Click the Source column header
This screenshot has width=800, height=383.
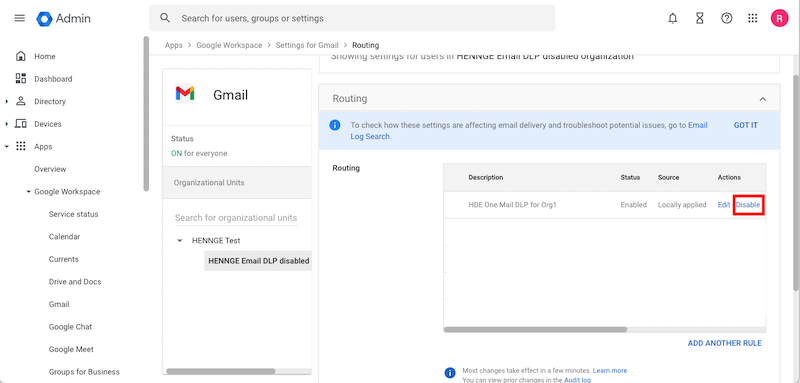click(668, 177)
